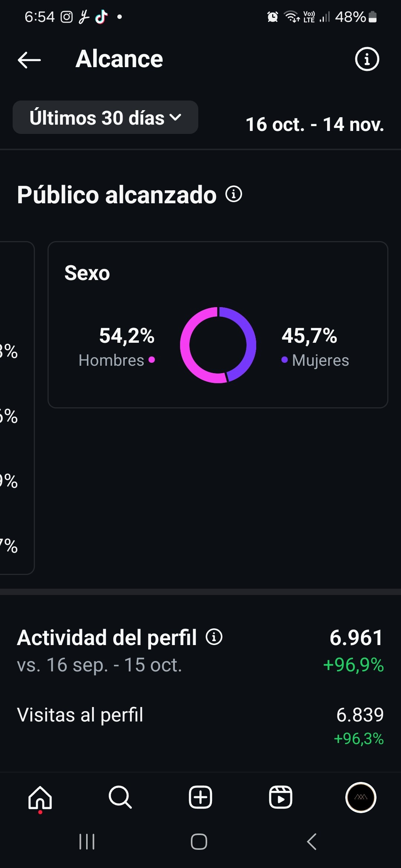Open the Reels icon

pyautogui.click(x=281, y=797)
